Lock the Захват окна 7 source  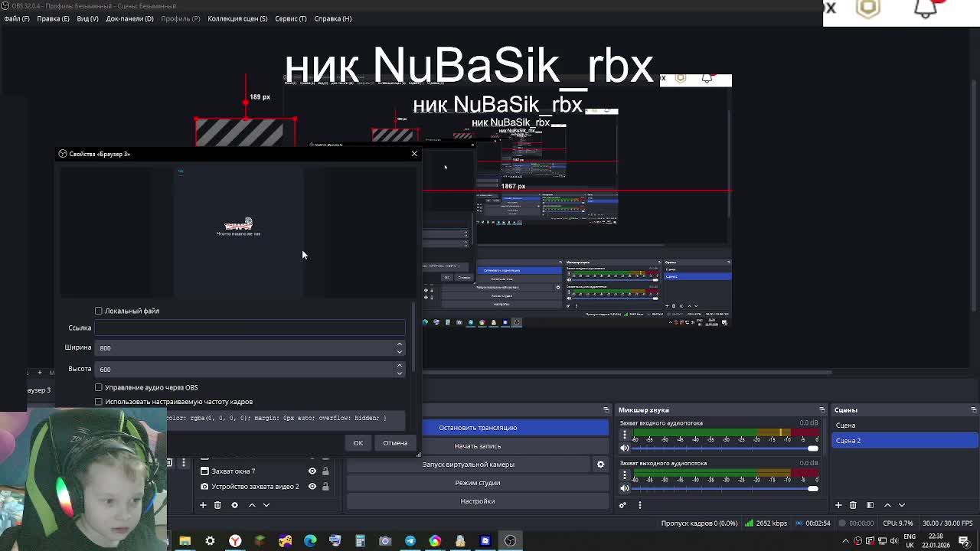click(x=325, y=471)
